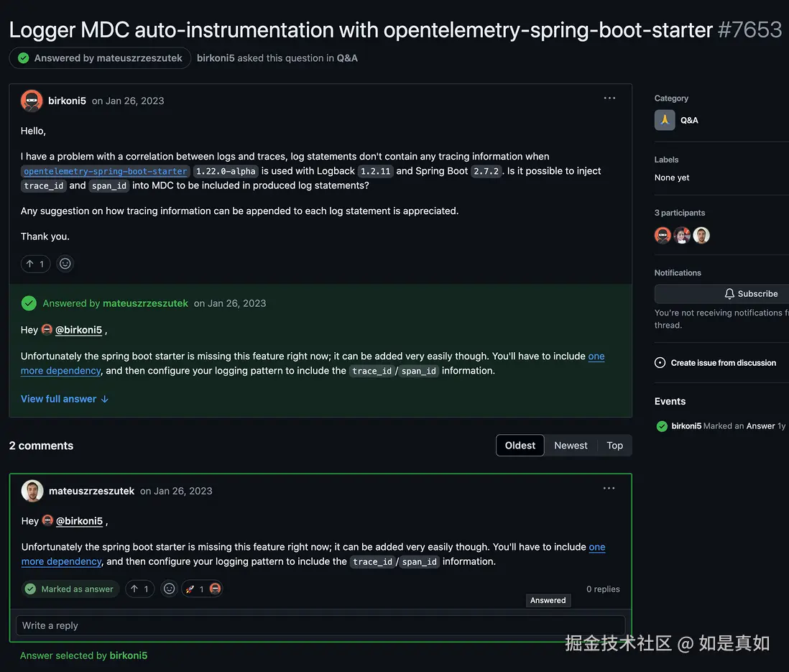Image resolution: width=789 pixels, height=672 pixels.
Task: Click the down arrow next to View full answer
Action: click(x=105, y=399)
